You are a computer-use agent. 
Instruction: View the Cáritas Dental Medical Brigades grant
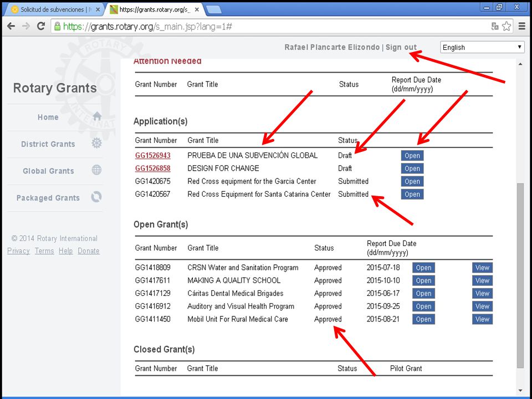[482, 293]
